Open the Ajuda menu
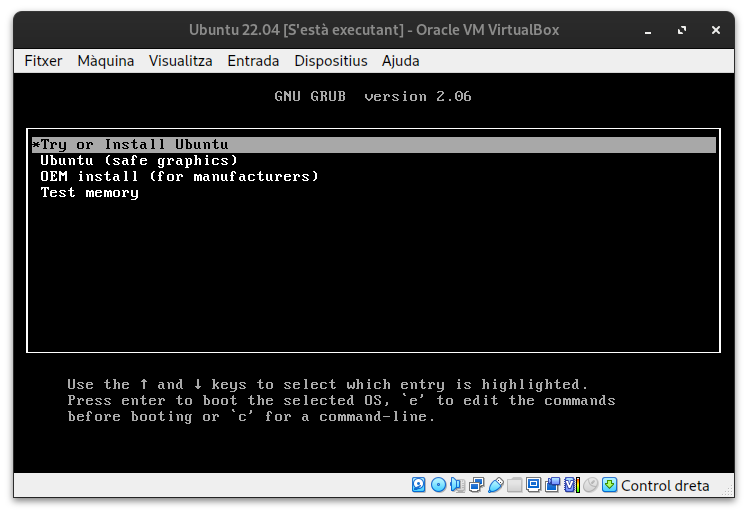The image size is (748, 514). click(400, 61)
